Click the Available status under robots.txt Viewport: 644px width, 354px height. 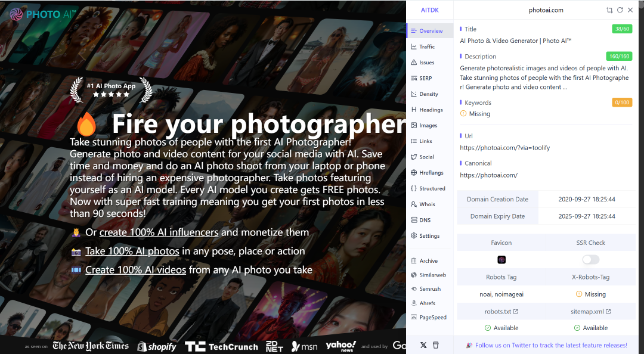click(x=501, y=328)
